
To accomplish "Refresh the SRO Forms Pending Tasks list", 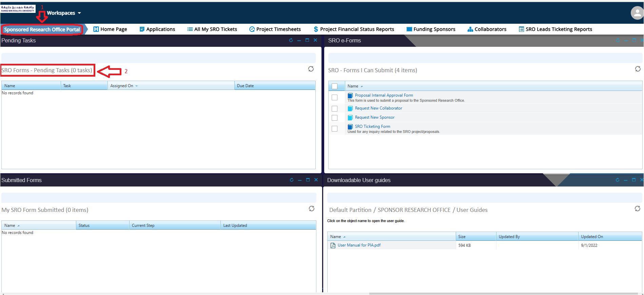I will [311, 69].
